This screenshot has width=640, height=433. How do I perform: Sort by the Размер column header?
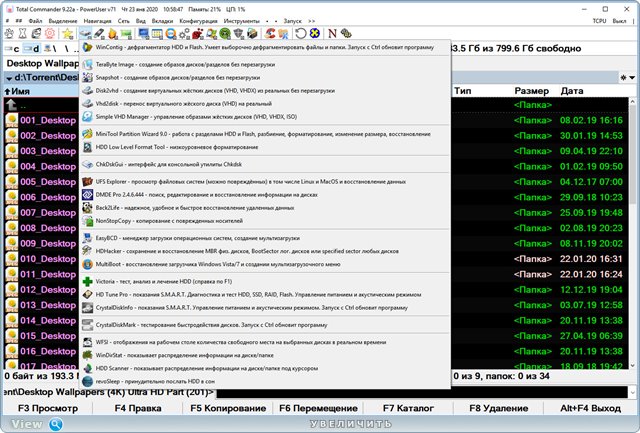(531, 91)
